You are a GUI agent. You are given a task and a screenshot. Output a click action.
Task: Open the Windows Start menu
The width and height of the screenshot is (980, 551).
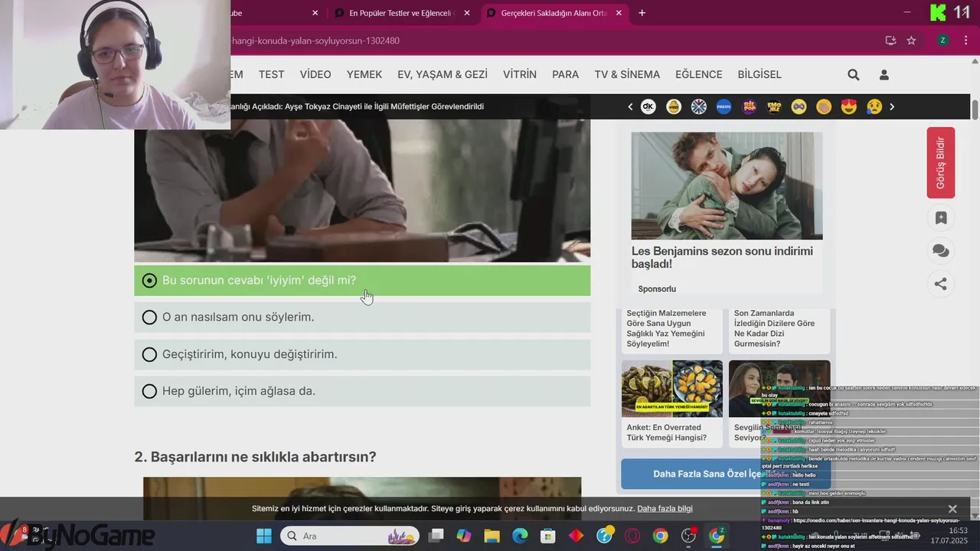(x=264, y=536)
